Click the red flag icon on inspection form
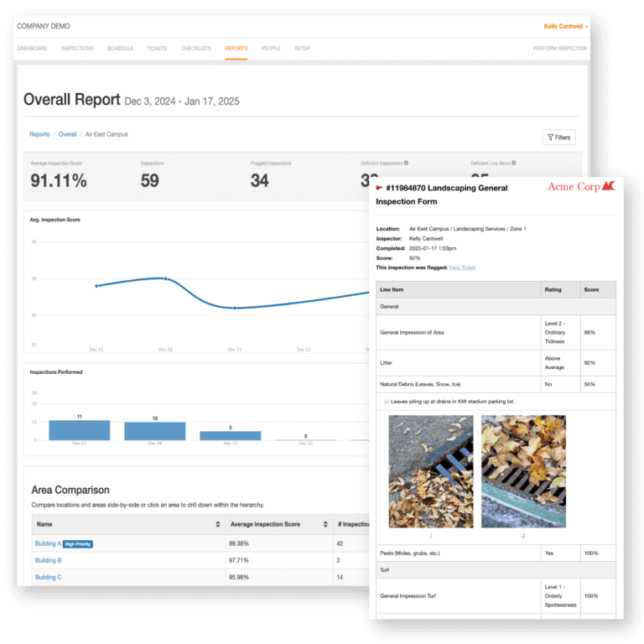This screenshot has width=644, height=644. tap(379, 188)
